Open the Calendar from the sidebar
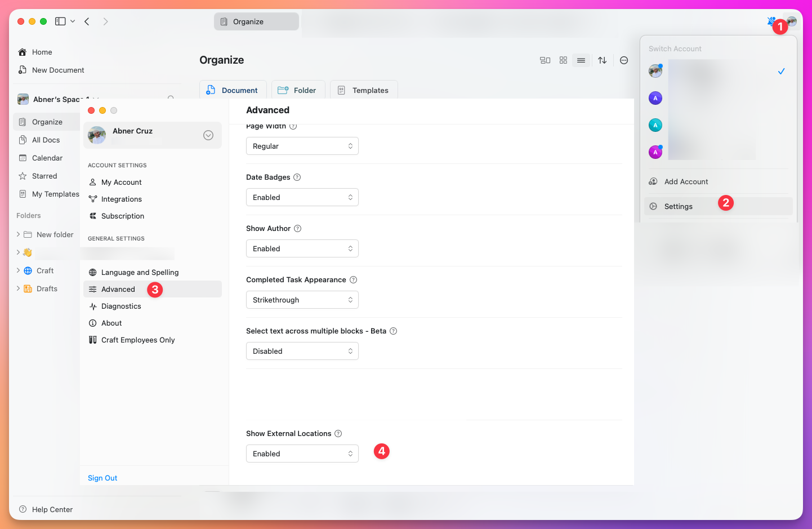Viewport: 812px width, 529px height. (x=46, y=158)
